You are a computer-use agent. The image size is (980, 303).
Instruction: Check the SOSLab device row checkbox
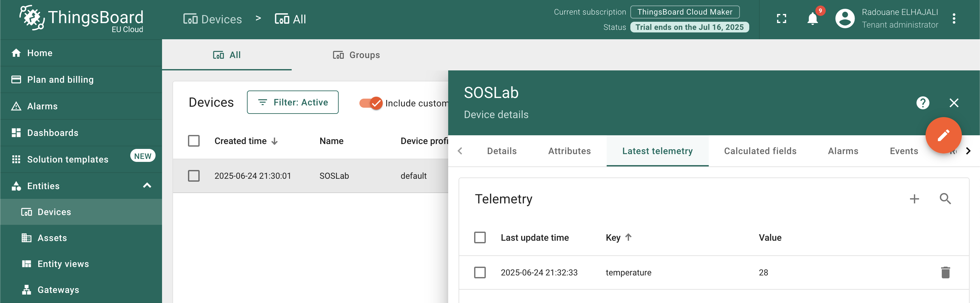(194, 176)
